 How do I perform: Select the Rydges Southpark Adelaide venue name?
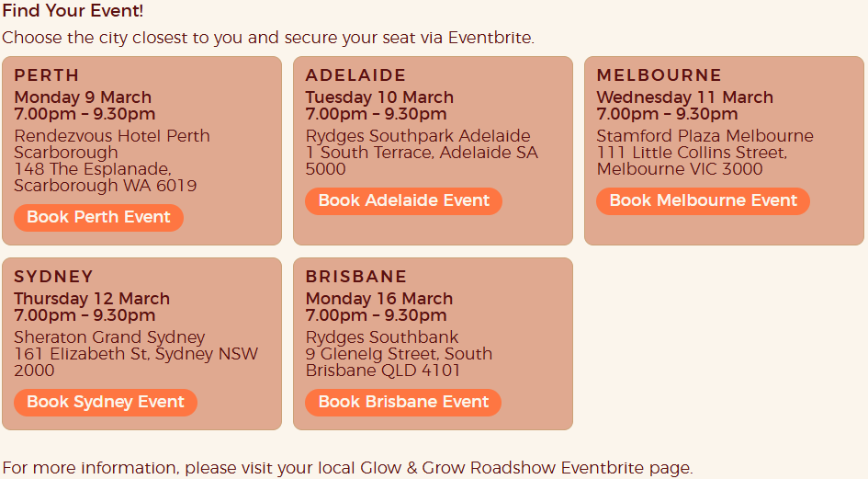click(418, 136)
